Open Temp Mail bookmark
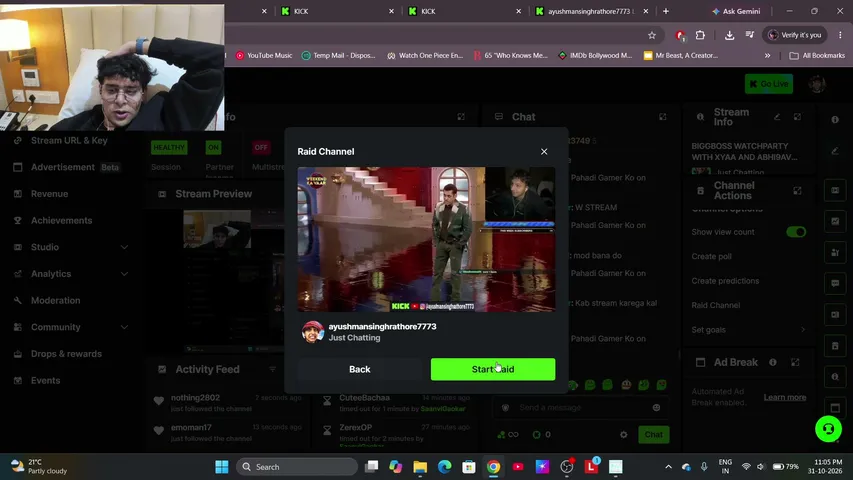 click(338, 56)
